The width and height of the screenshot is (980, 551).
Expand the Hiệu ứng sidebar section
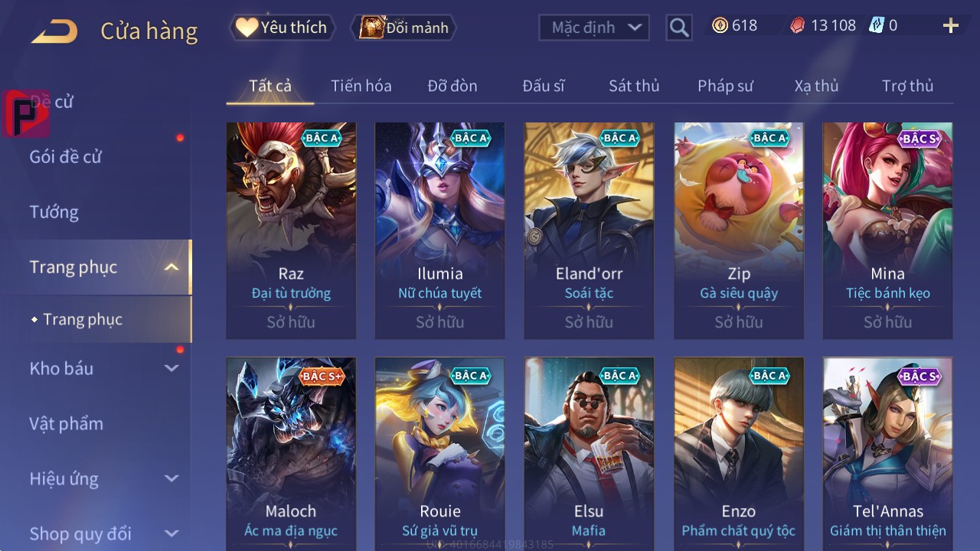click(171, 478)
